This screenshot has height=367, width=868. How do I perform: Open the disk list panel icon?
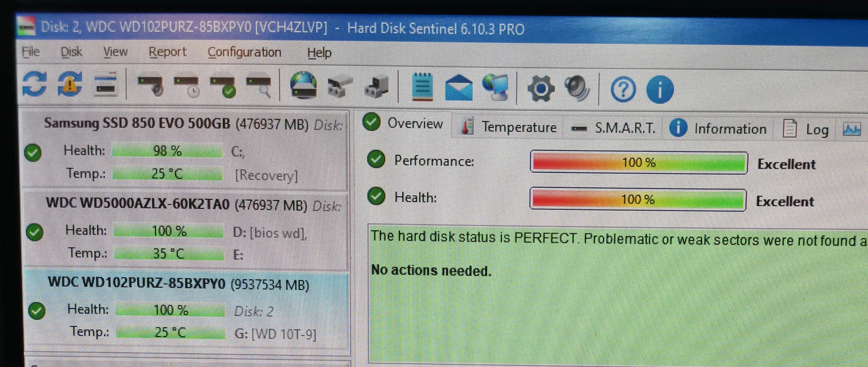tap(106, 85)
